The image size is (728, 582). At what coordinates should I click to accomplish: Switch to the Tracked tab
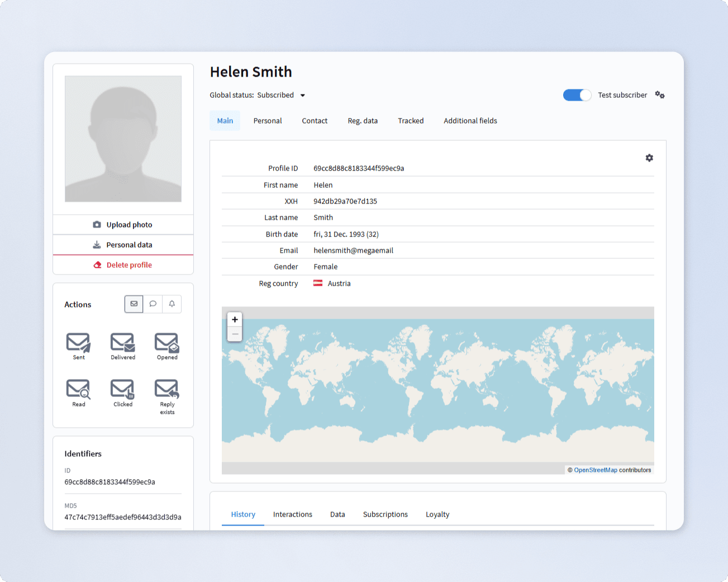point(411,121)
